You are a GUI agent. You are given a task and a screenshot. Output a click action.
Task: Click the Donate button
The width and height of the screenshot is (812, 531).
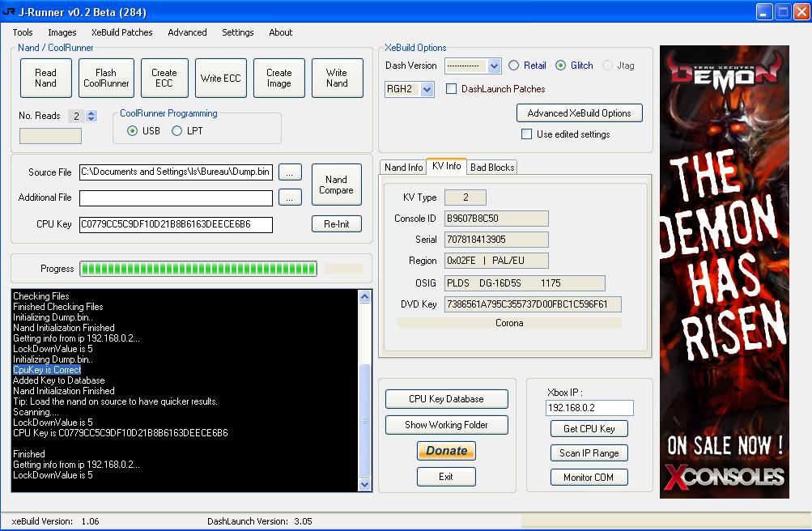[446, 451]
